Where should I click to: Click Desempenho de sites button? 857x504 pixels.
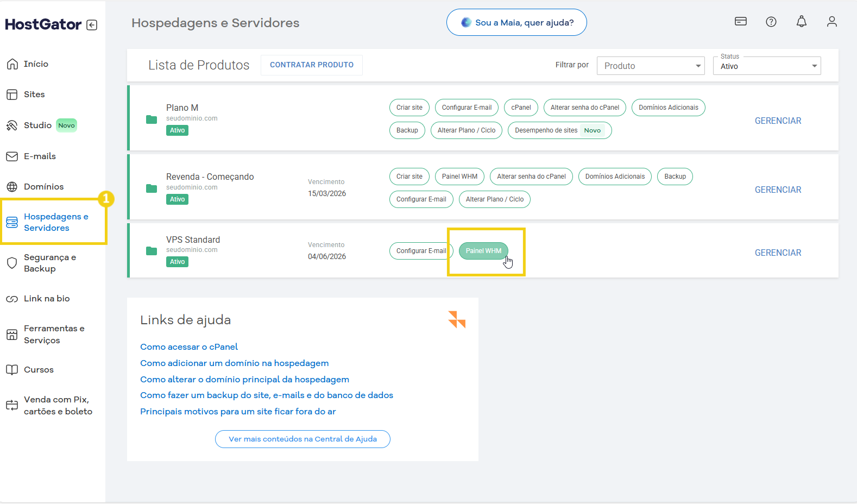559,130
